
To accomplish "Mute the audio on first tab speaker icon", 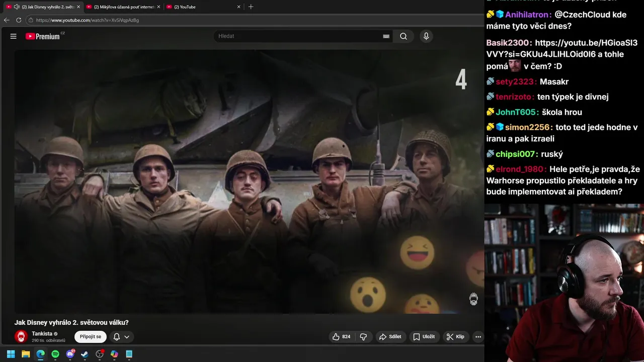I will [x=17, y=7].
